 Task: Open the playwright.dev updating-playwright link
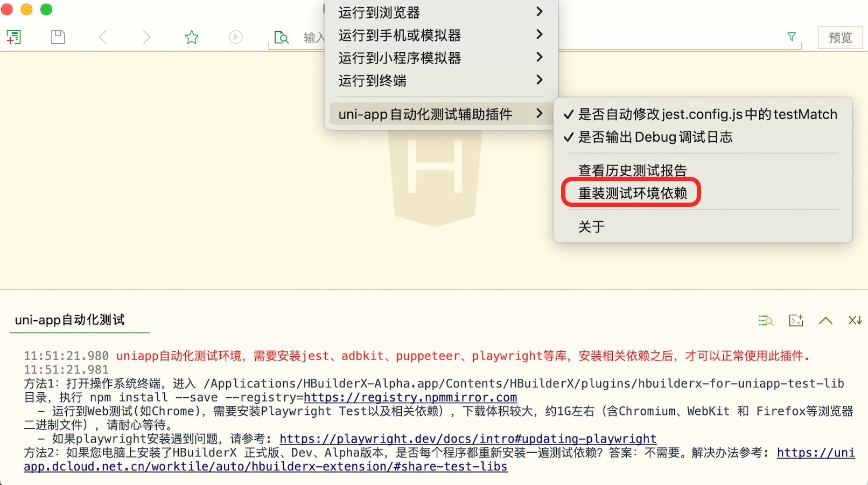pos(467,439)
